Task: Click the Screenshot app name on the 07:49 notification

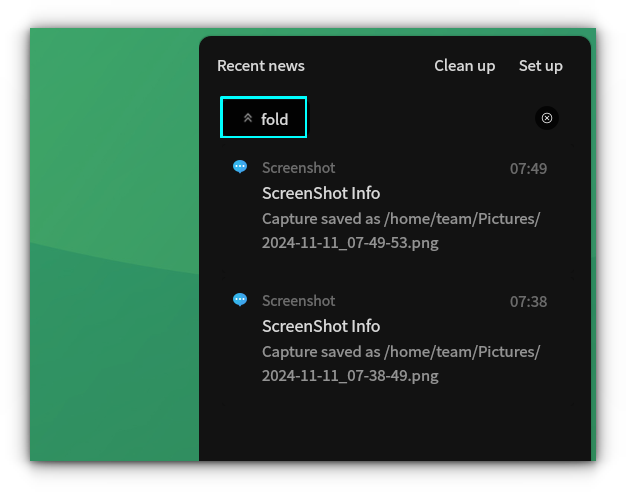Action: point(298,167)
